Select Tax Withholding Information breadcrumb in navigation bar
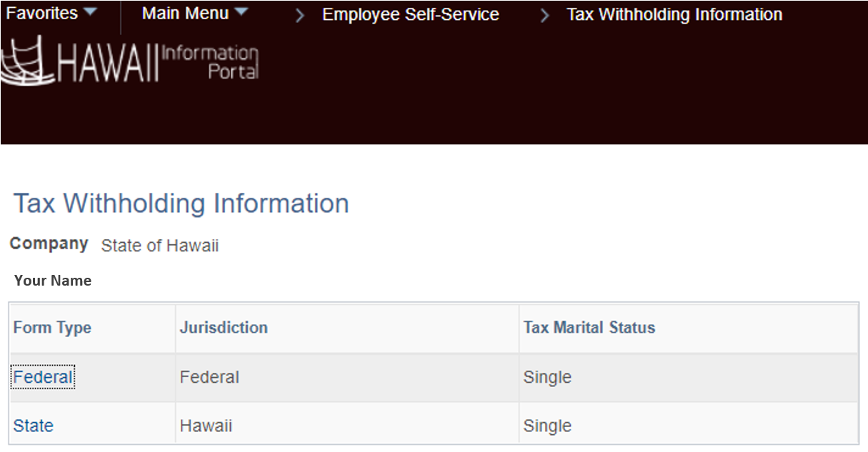868x452 pixels. tap(674, 14)
